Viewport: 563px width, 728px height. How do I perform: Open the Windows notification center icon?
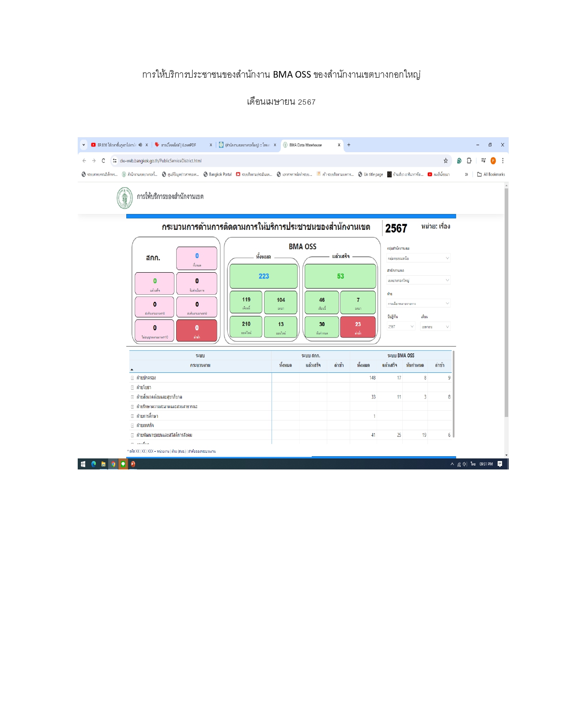pyautogui.click(x=500, y=464)
